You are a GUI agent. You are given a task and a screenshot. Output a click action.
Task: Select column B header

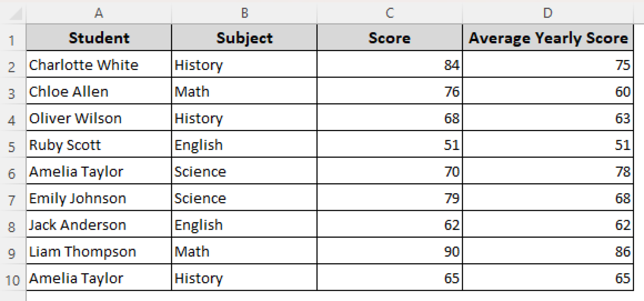[x=244, y=13]
